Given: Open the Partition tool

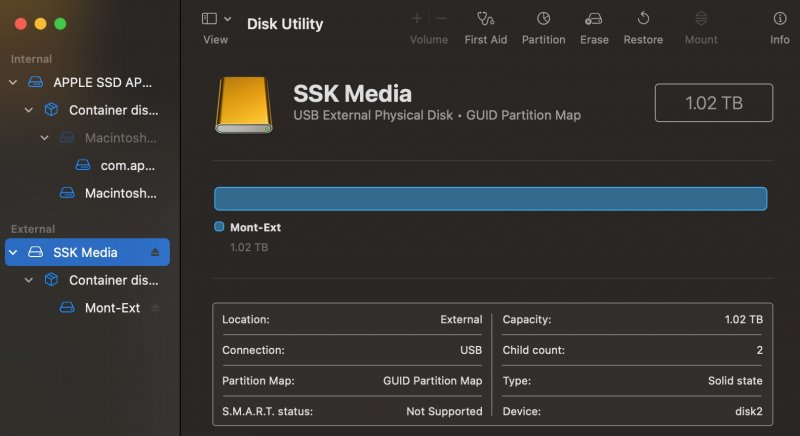Looking at the screenshot, I should pos(543,19).
